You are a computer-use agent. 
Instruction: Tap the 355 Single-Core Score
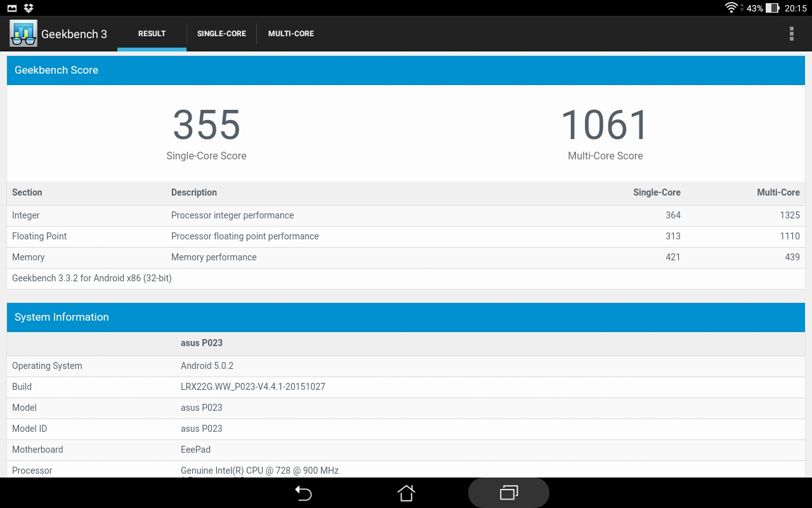207,125
